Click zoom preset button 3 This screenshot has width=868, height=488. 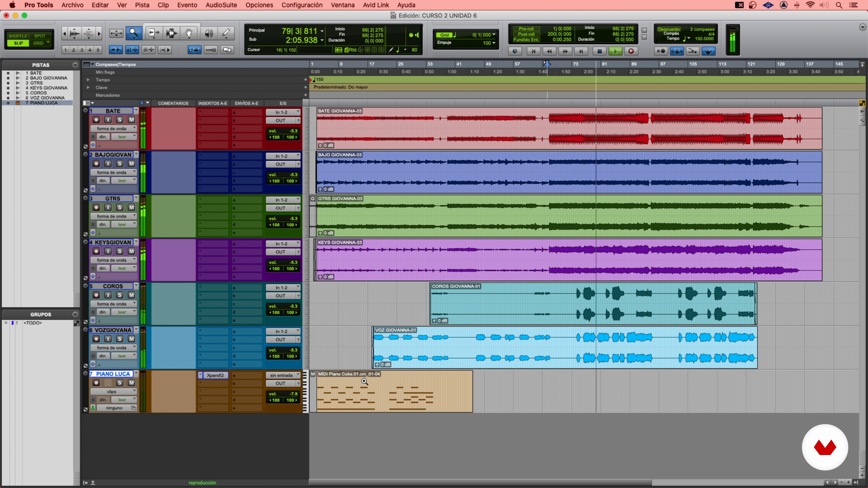[x=82, y=50]
